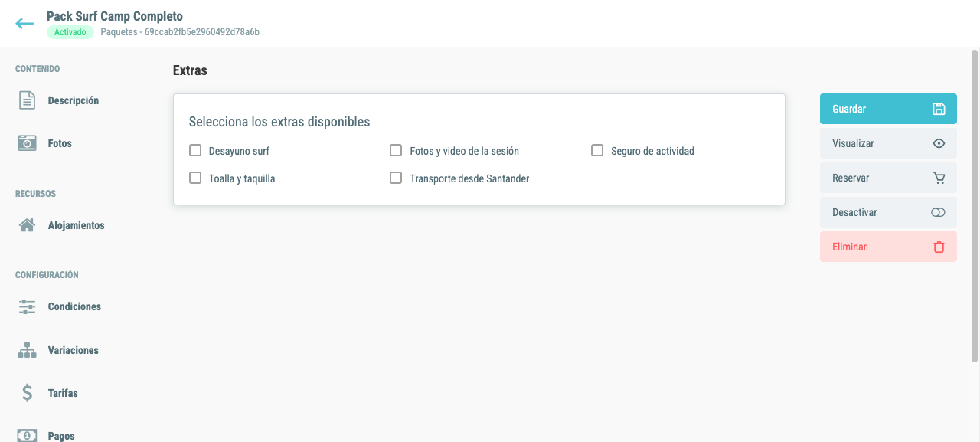This screenshot has height=442, width=980.
Task: Click the Variaciones hierarchy icon
Action: coord(27,350)
